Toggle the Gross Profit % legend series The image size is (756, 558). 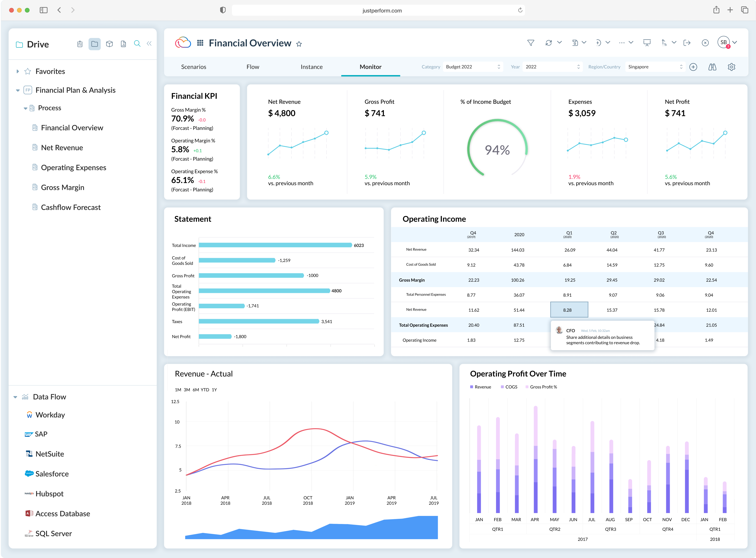point(543,387)
